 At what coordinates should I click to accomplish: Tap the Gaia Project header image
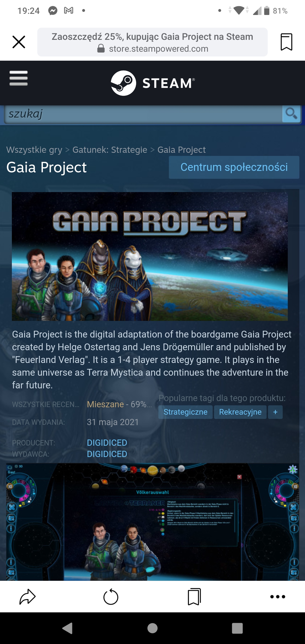[x=150, y=256]
